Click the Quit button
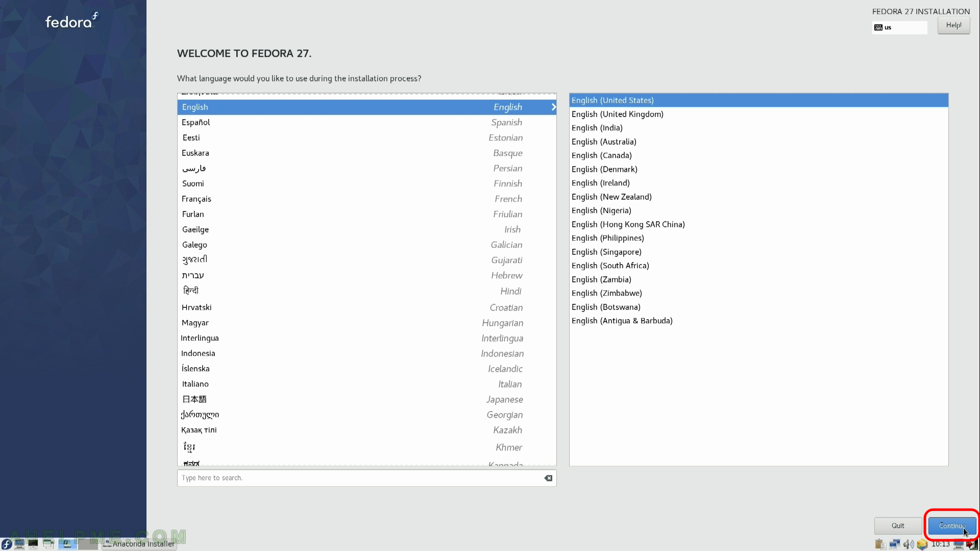The width and height of the screenshot is (980, 551). (898, 525)
